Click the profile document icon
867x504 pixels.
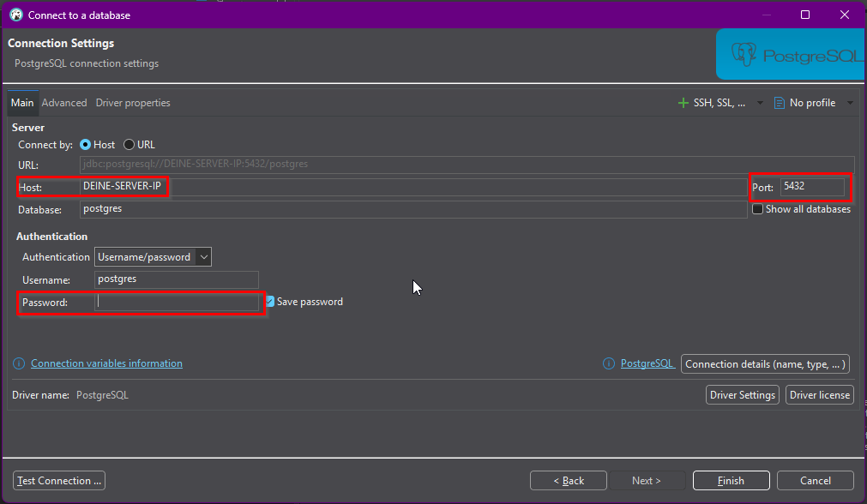click(780, 103)
